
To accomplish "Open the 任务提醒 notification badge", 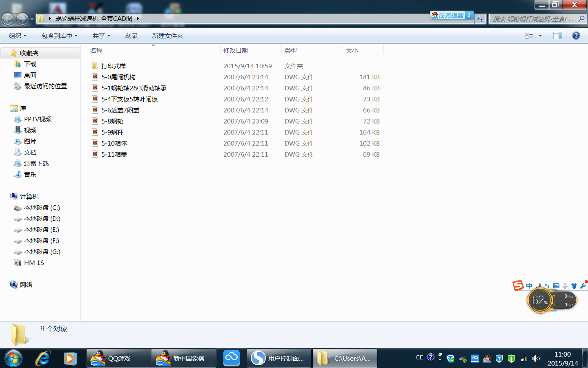I will (452, 15).
